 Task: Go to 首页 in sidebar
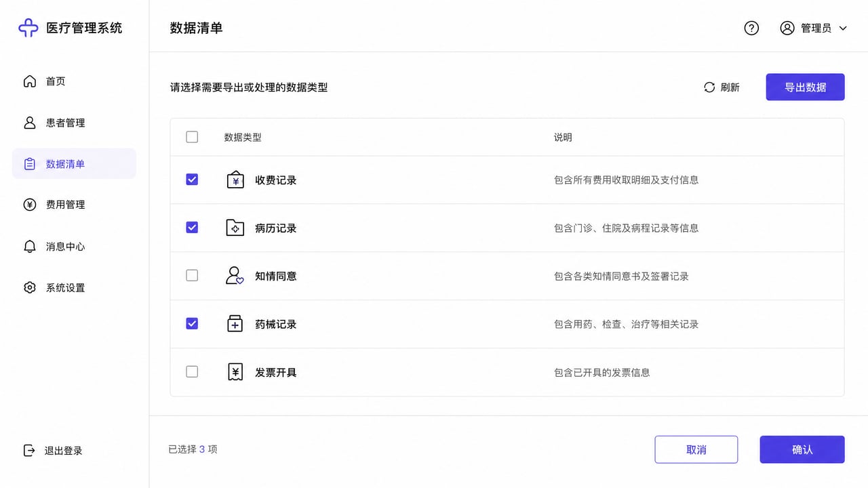tap(74, 81)
